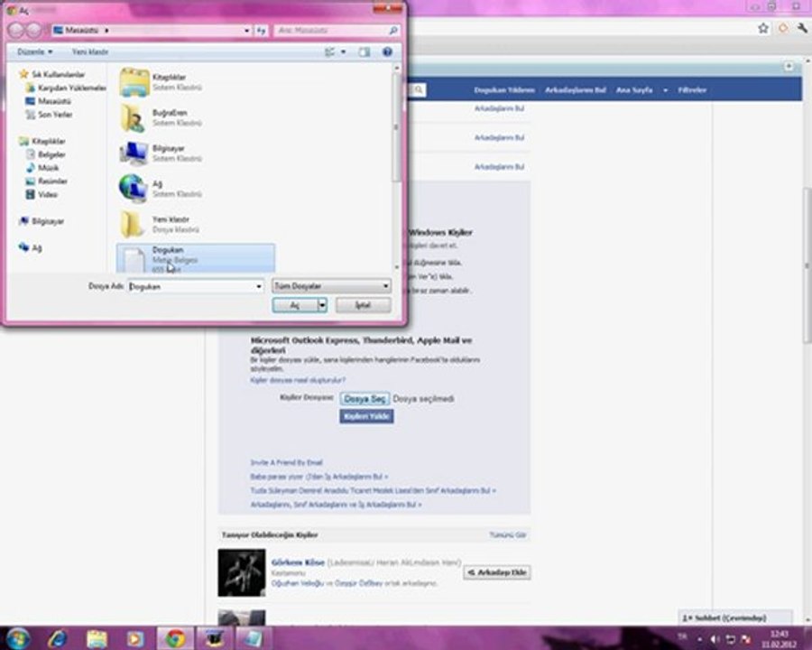812x650 pixels.
Task: Select the Bilgisayar icon in file list
Action: [x=134, y=153]
